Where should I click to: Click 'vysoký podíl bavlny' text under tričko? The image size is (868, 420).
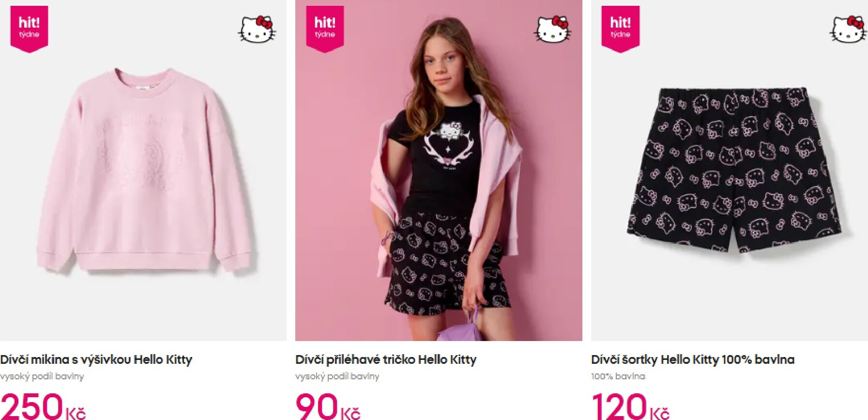[337, 376]
